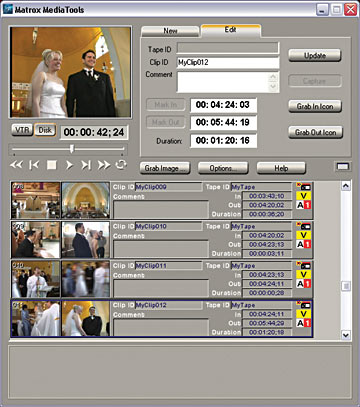
Task: Click the tape icon for MyClip011
Action: click(303, 266)
